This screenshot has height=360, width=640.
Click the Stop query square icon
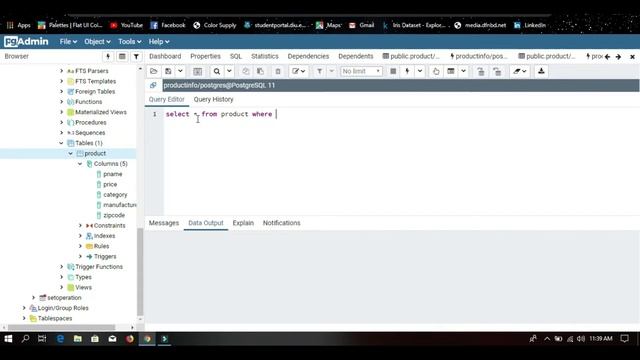[393, 71]
